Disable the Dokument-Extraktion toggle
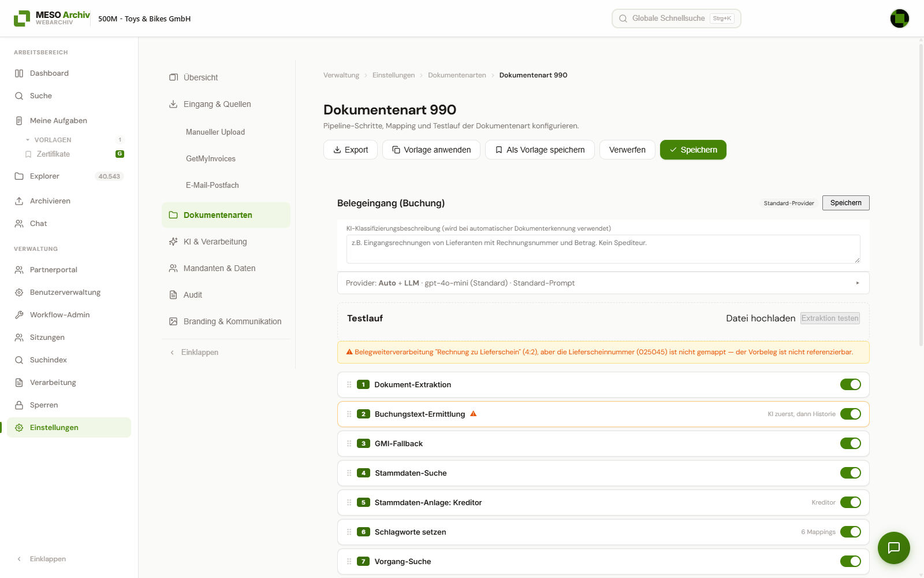This screenshot has width=924, height=578. (851, 384)
